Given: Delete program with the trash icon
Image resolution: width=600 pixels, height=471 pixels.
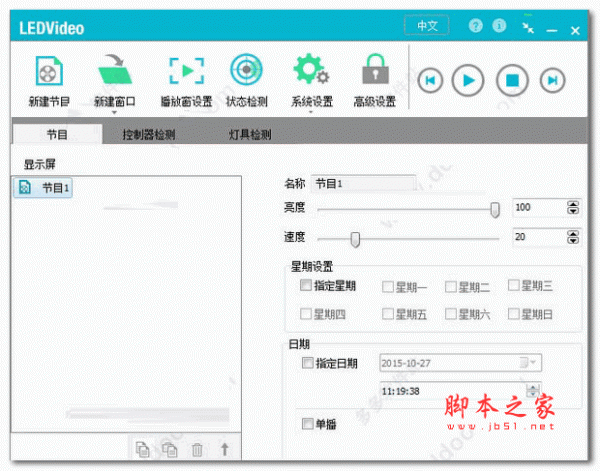Looking at the screenshot, I should pos(197,450).
